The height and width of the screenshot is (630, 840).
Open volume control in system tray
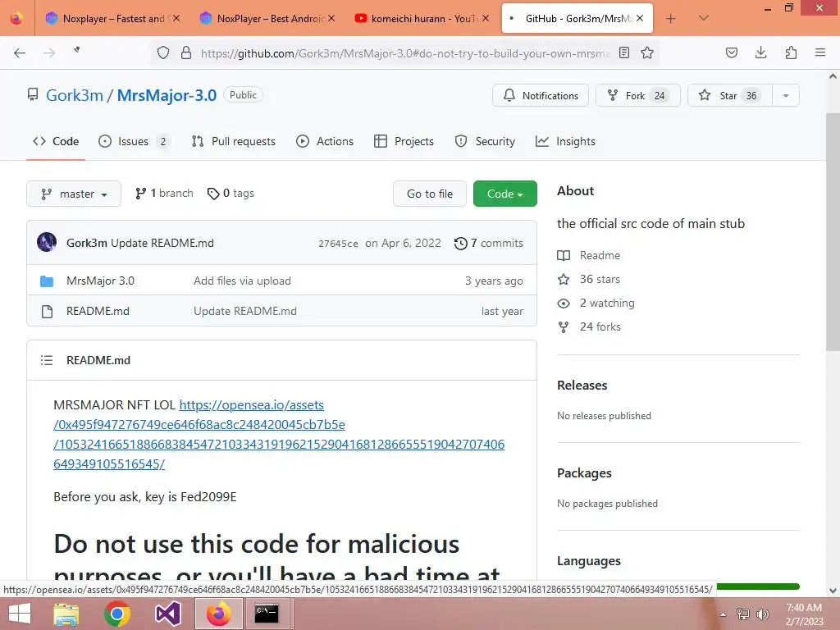762,614
